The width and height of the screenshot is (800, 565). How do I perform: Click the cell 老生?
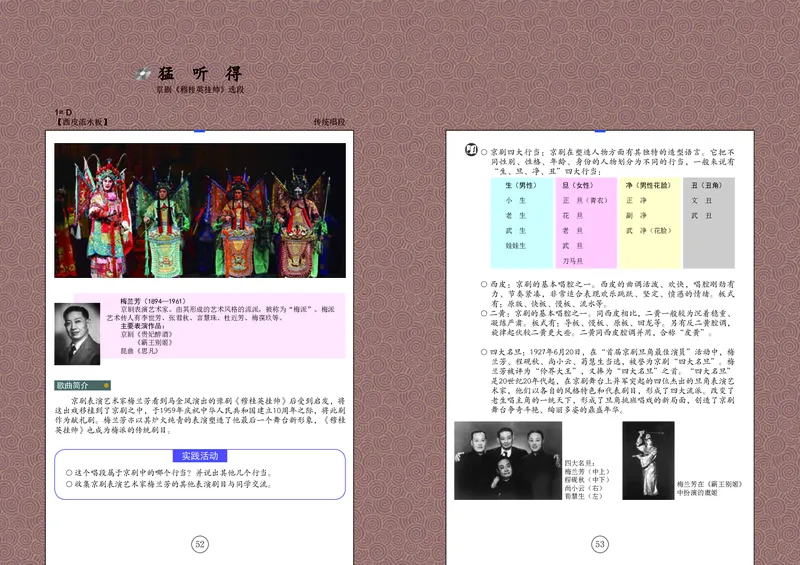[515, 215]
